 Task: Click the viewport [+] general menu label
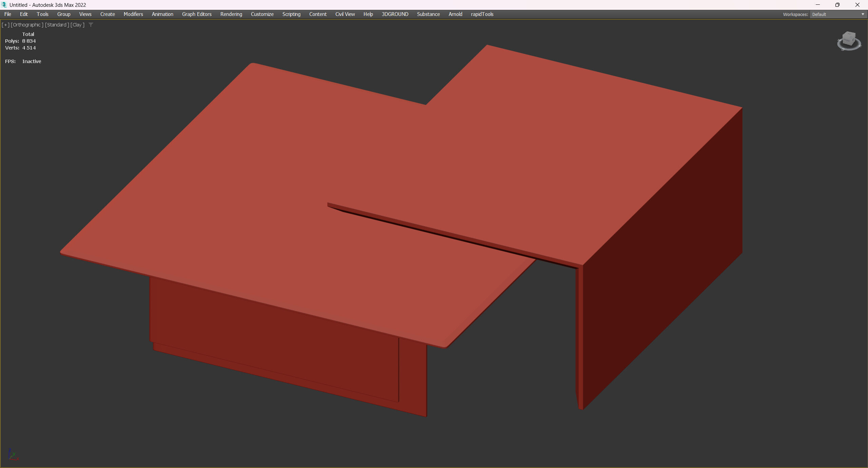(x=5, y=25)
